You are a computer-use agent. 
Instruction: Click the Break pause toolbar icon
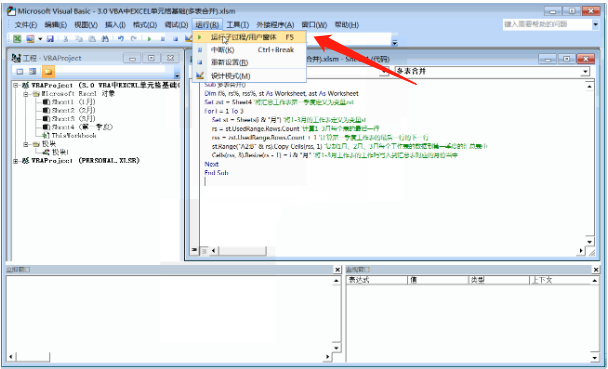(162, 38)
